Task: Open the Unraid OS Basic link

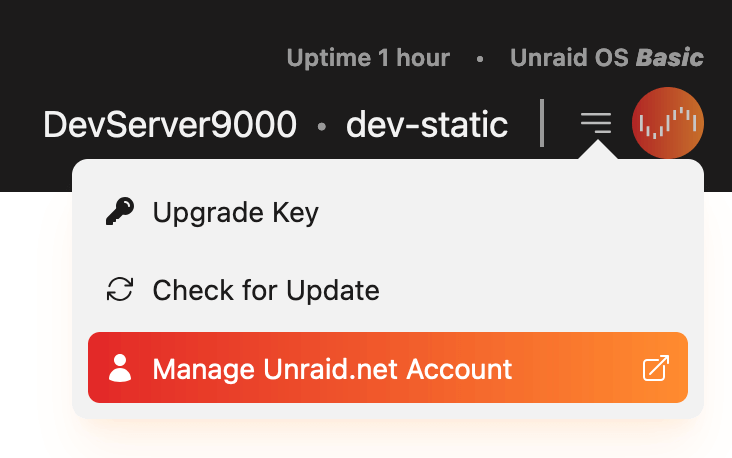Action: [606, 58]
